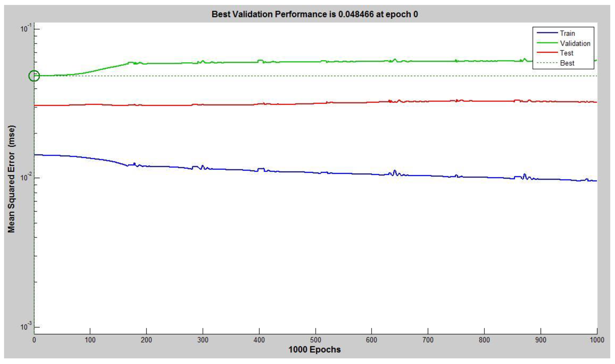Click the 100 tick label on x-axis
This screenshot has height=364, width=615.
point(90,340)
